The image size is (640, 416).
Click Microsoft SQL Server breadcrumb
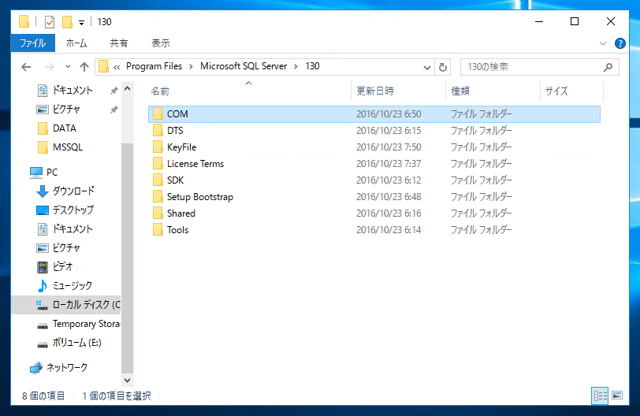(x=243, y=66)
